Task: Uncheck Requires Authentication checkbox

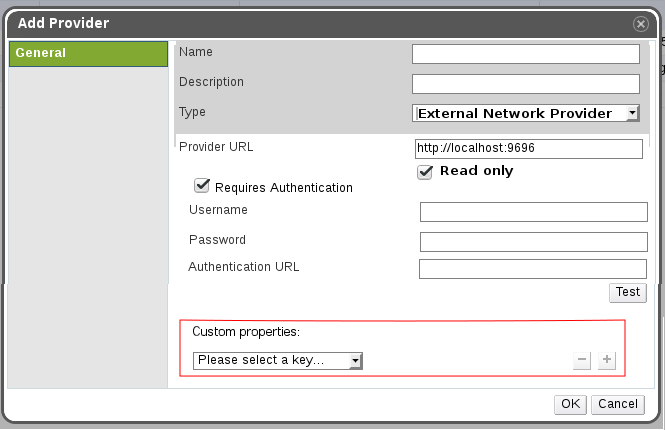Action: [202, 186]
